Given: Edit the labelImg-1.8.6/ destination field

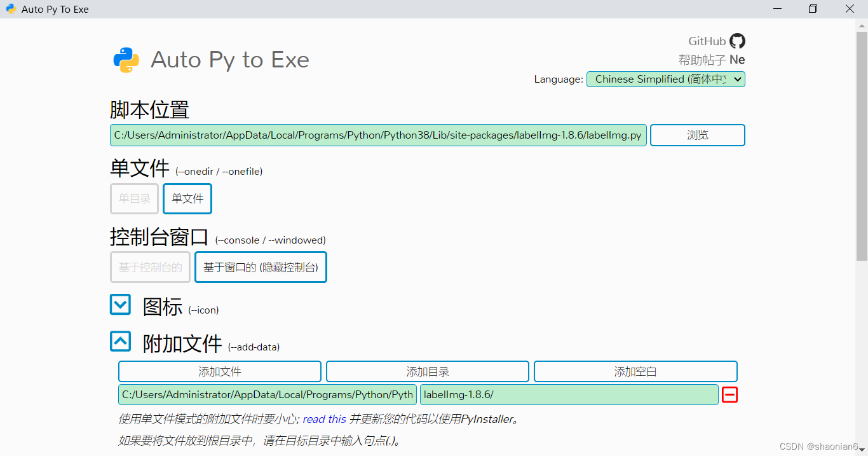Looking at the screenshot, I should 569,394.
